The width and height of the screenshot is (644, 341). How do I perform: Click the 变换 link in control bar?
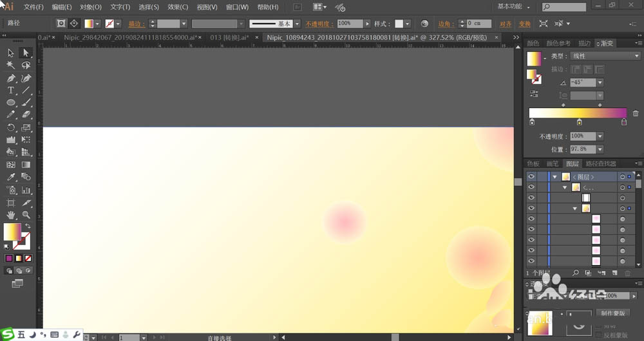click(x=524, y=24)
